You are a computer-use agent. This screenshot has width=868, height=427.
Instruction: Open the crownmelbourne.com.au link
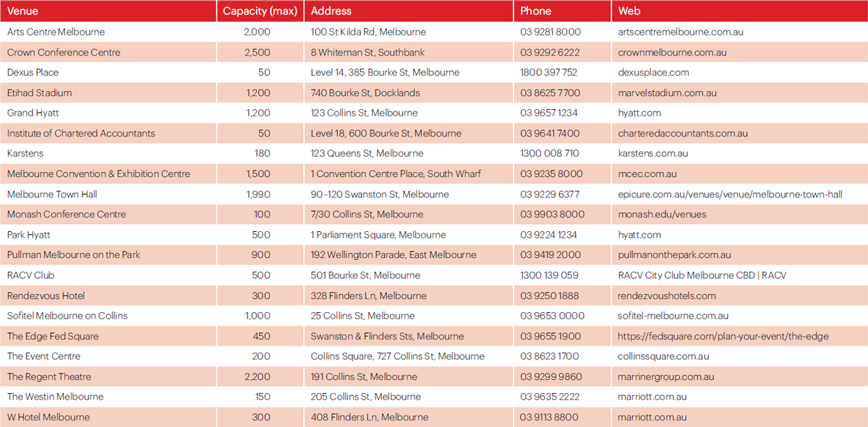pos(672,52)
